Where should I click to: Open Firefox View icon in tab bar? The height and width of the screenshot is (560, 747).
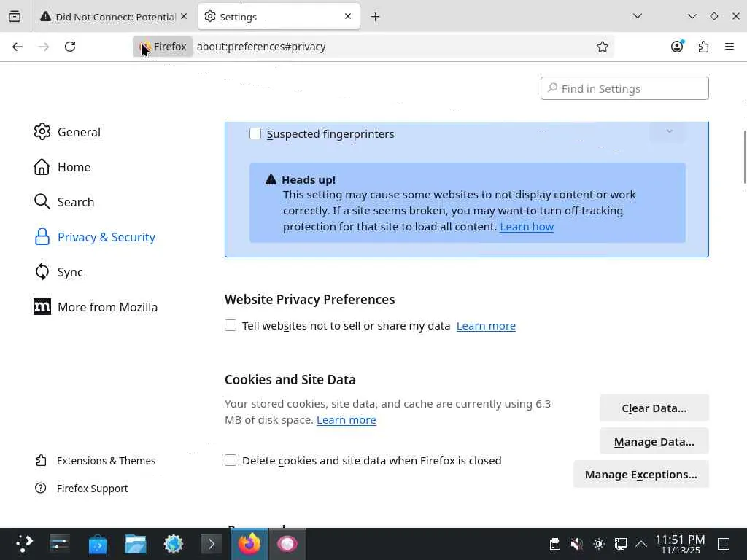[x=15, y=16]
